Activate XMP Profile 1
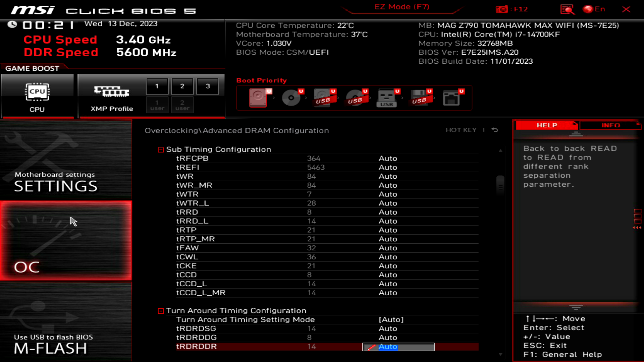 pyautogui.click(x=157, y=86)
